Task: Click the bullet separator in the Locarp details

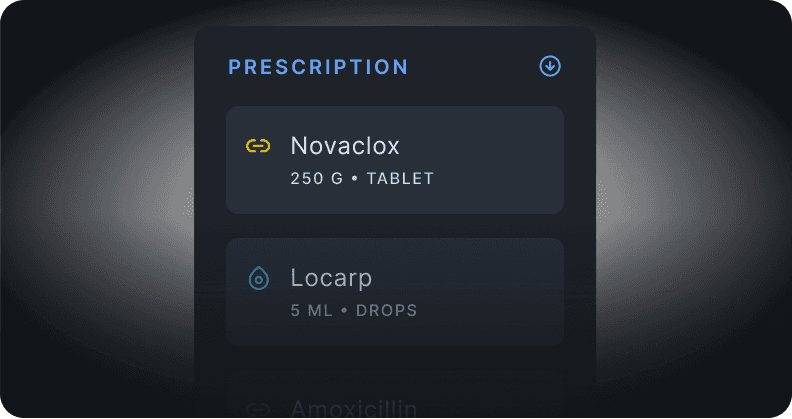Action: tap(344, 310)
